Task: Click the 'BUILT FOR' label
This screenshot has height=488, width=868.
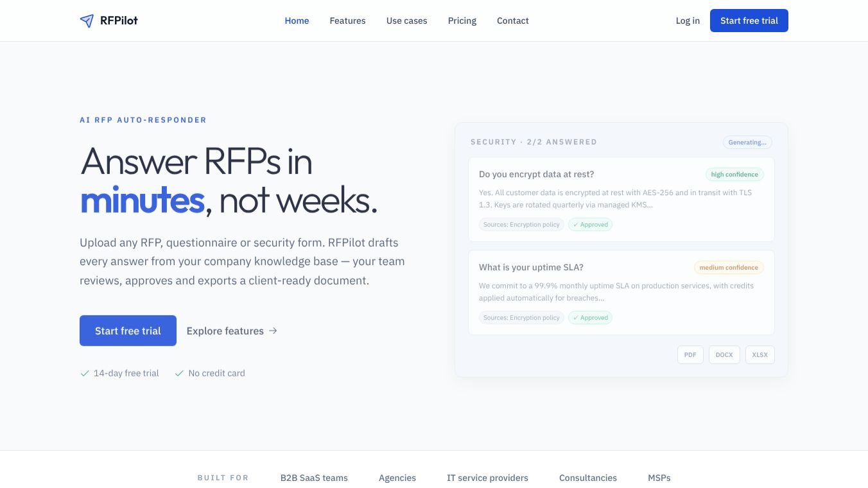Action: [x=223, y=478]
